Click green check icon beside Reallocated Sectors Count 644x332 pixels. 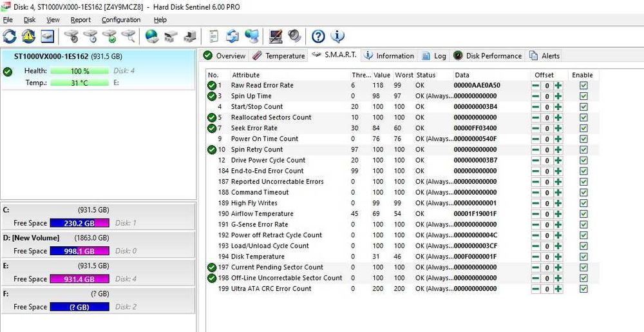point(212,117)
